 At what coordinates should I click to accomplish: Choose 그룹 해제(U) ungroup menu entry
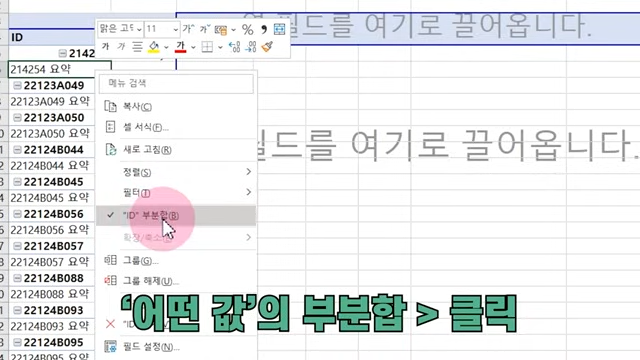176,281
